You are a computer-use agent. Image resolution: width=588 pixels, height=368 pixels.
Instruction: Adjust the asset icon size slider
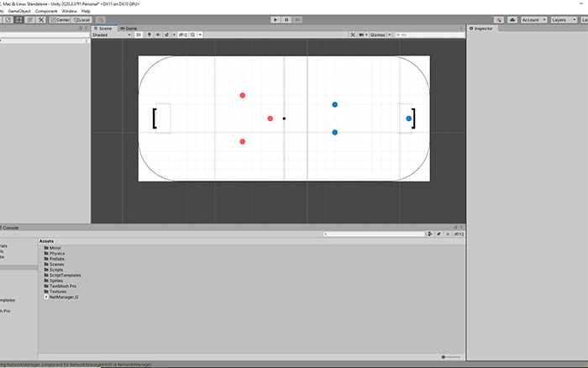tap(451, 357)
